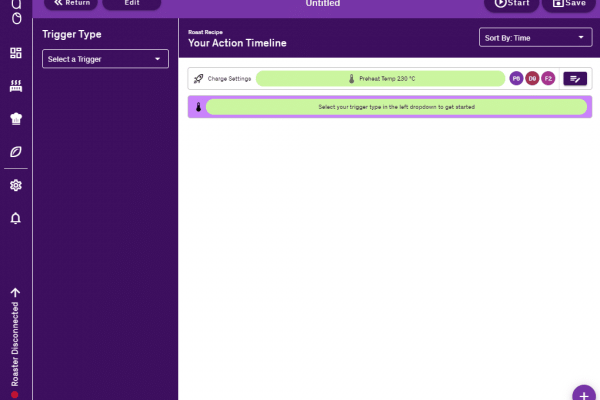Screen dimensions: 600x400
Task: Click the P6 power badge
Action: [x=516, y=78]
